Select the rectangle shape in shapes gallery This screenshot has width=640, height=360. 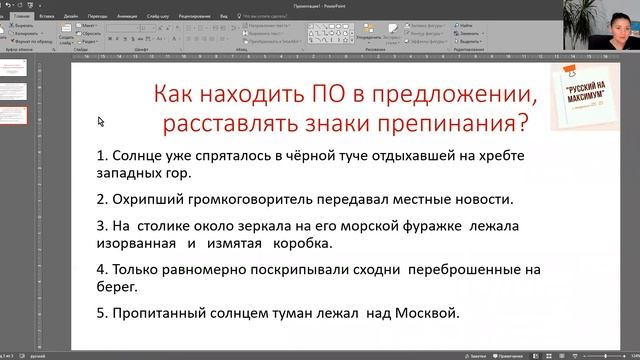331,27
